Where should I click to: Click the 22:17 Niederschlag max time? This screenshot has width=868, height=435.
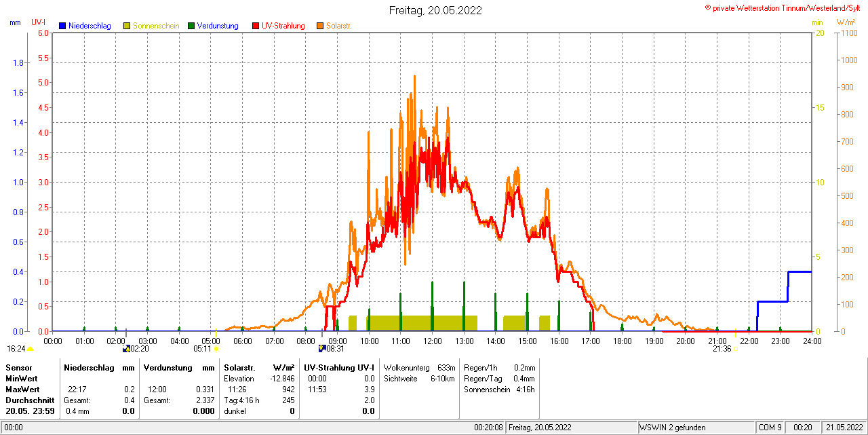77,390
